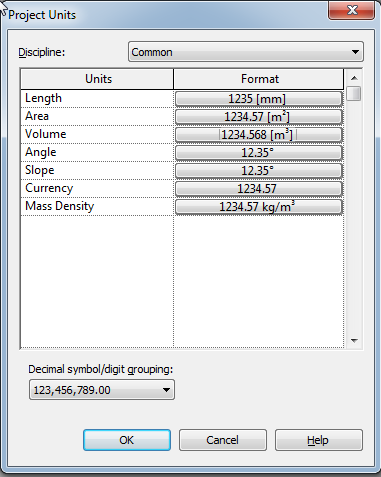Select the Volume row label
Viewport: 381px width, 477px height.
click(x=46, y=134)
